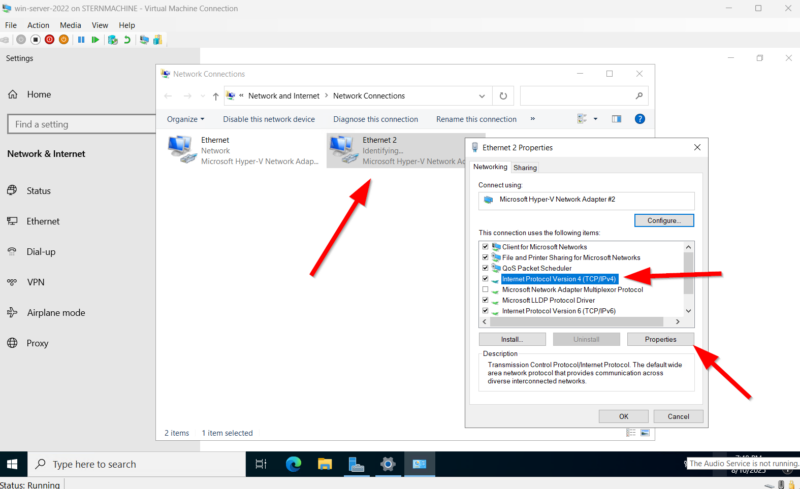Viewport: 800px width, 489px height.
Task: Open Server Manager from the taskbar
Action: pos(356,464)
